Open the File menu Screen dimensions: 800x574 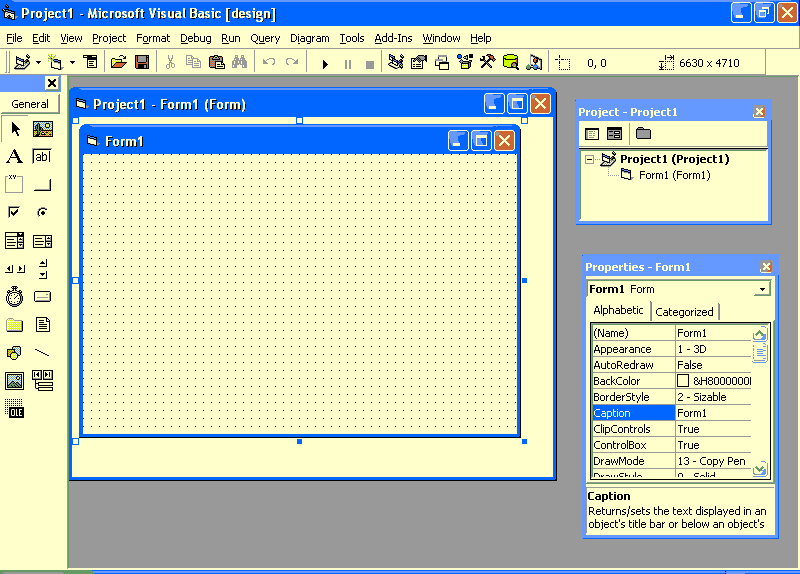[x=14, y=38]
